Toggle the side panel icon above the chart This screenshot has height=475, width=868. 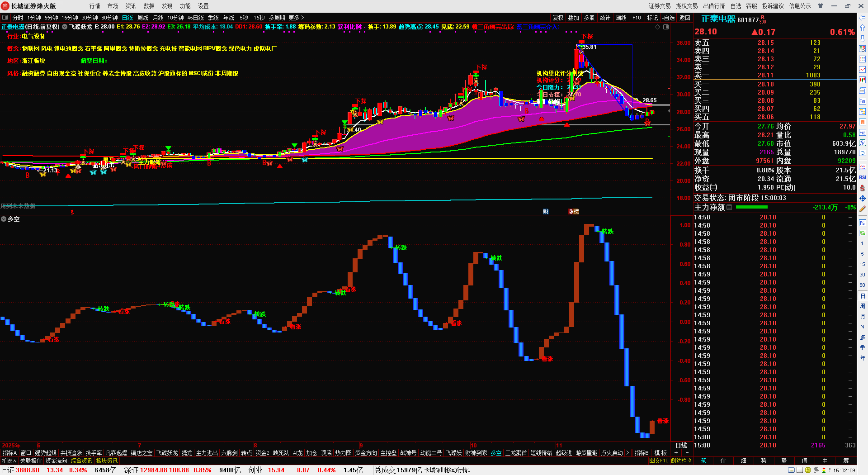pyautogui.click(x=665, y=27)
